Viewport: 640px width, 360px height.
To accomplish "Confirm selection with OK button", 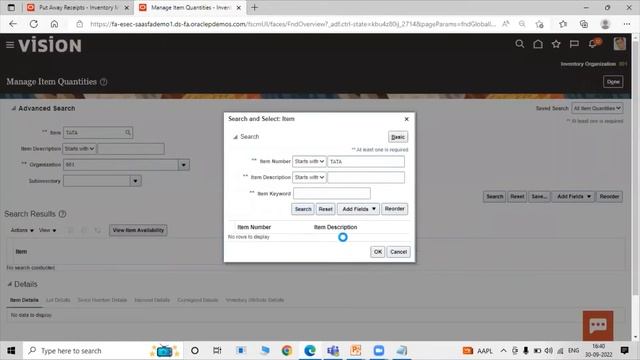I will (x=378, y=252).
